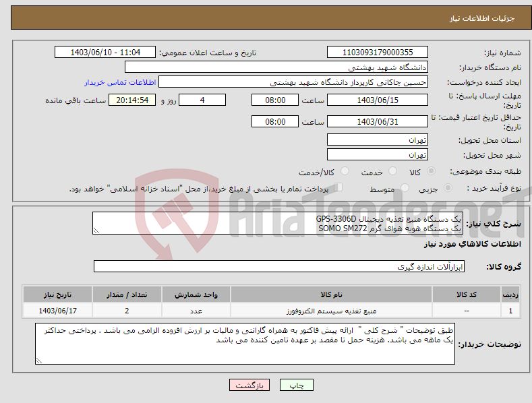Image resolution: width=532 pixels, height=403 pixels.
Task: Click the واحد شمارش column header
Action: (196, 294)
